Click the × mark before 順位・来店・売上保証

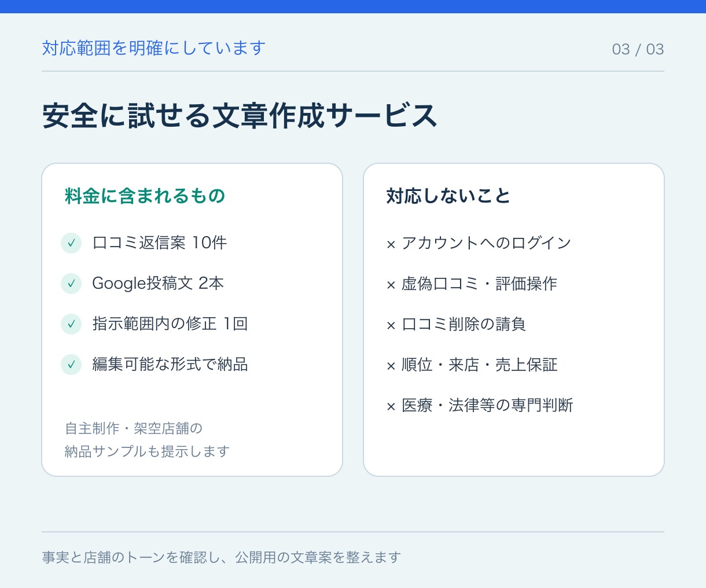pos(391,366)
